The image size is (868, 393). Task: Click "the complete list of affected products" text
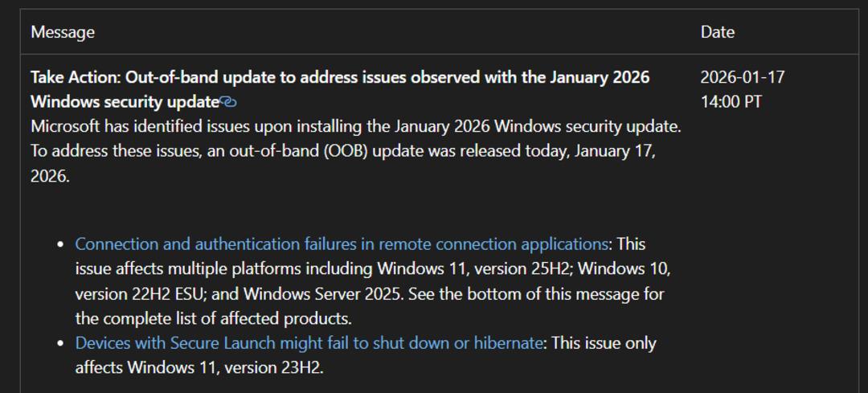coord(214,318)
